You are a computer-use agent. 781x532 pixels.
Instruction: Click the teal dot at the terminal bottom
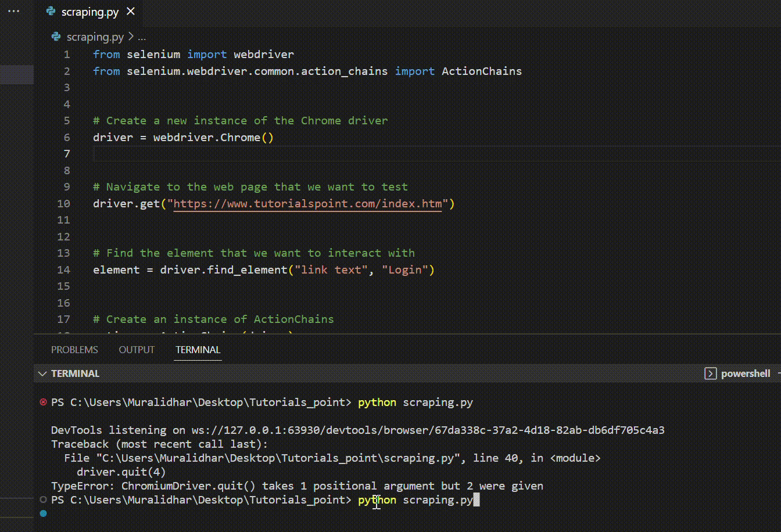point(43,513)
